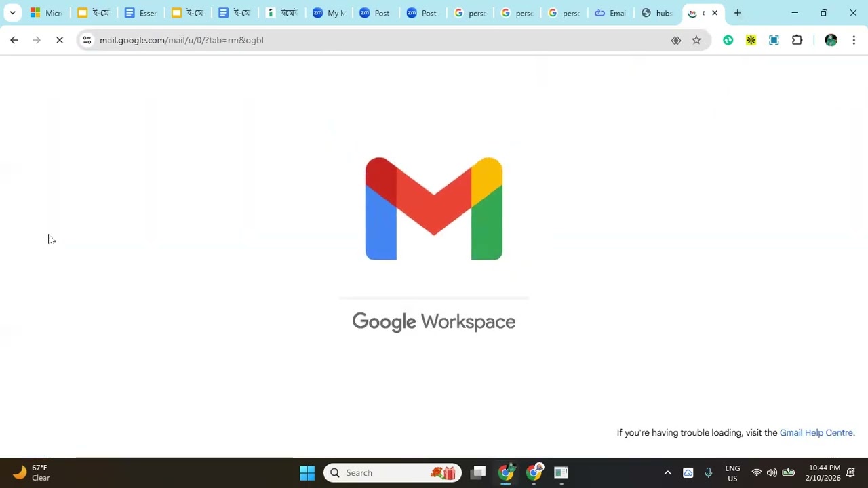Viewport: 868px width, 488px height.
Task: Go back to the previous page
Action: (14, 40)
